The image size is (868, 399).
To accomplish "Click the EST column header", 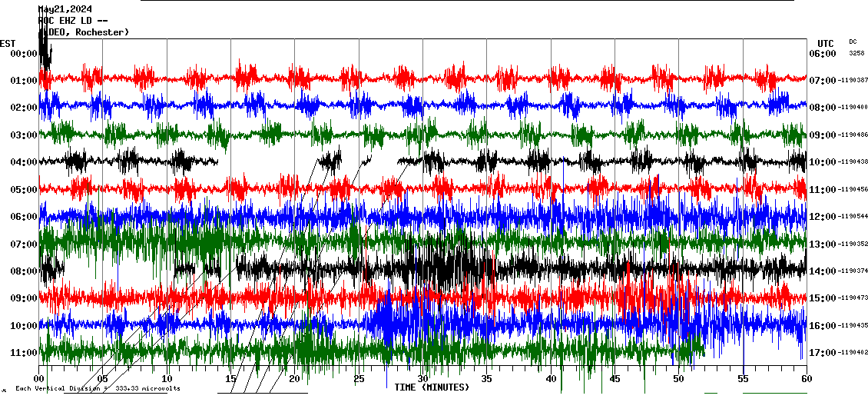I will 8,43.
